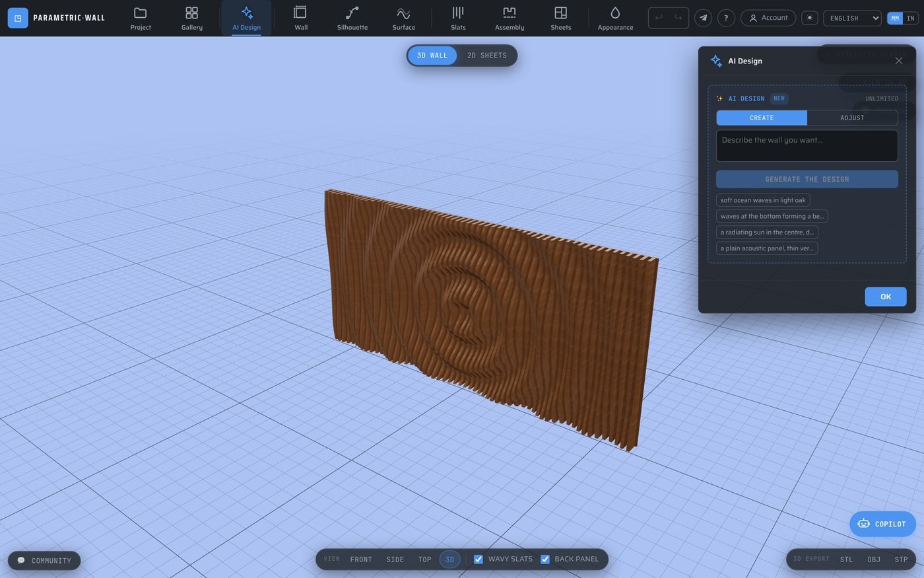Viewport: 924px width, 578px height.
Task: Open the Silhouette tool
Action: click(x=352, y=18)
